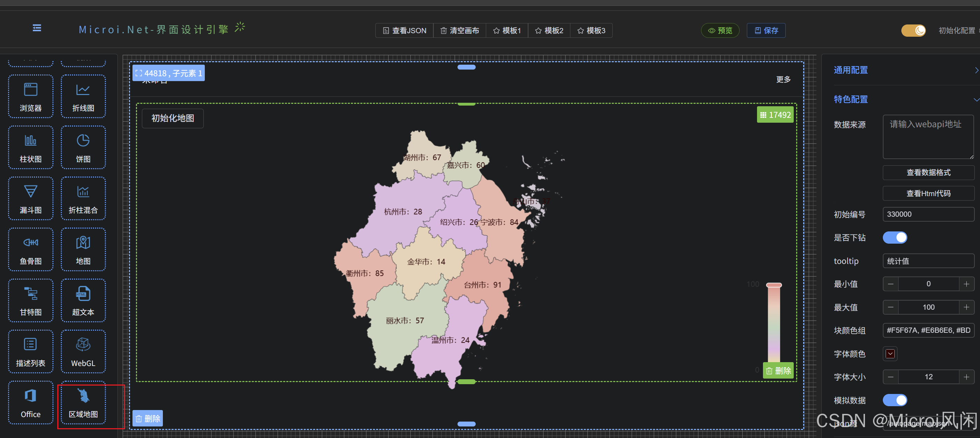Select the 折线图 line chart component
This screenshot has width=980, height=438.
pos(83,96)
